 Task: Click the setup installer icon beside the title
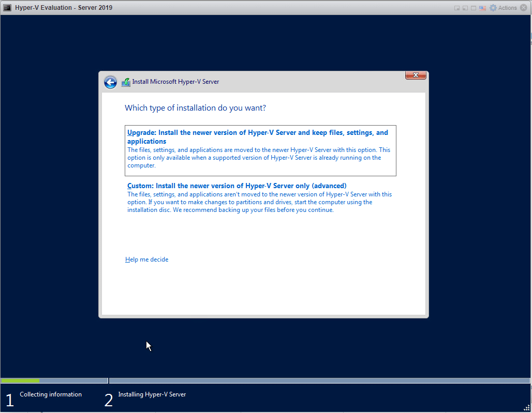pos(126,82)
